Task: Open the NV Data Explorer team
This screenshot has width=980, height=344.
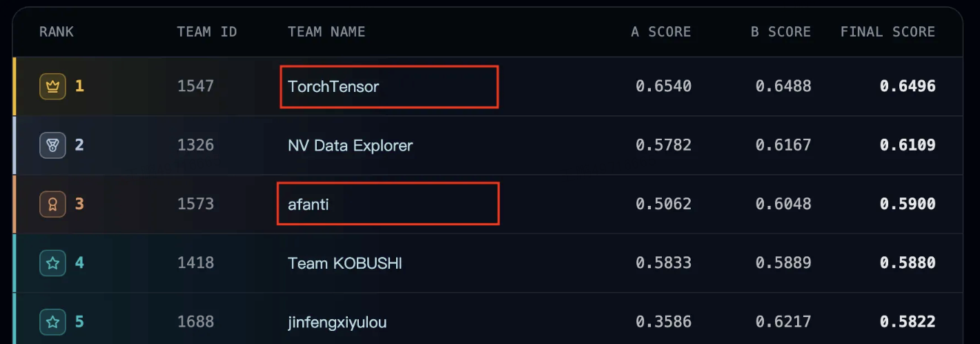Action: [x=350, y=146]
